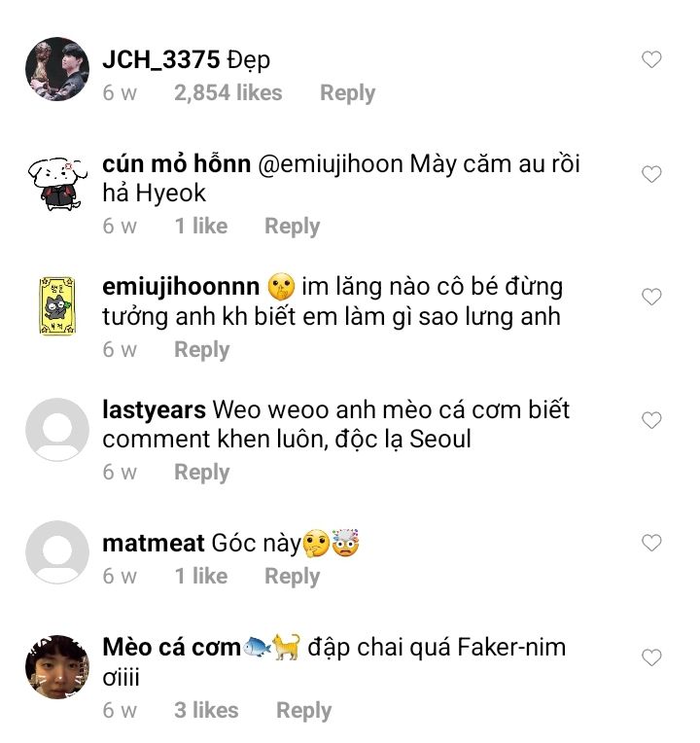View the 2,854 likes list
700x743 pixels.
pos(227,93)
